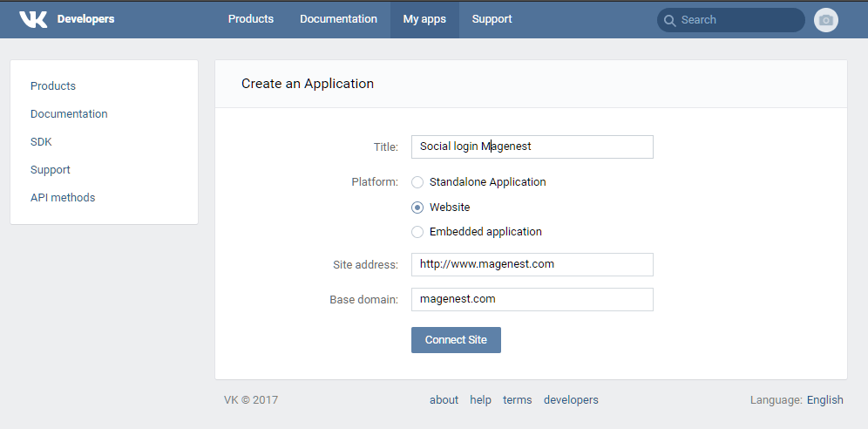Open Support in the top bar
The image size is (868, 429).
pos(492,19)
